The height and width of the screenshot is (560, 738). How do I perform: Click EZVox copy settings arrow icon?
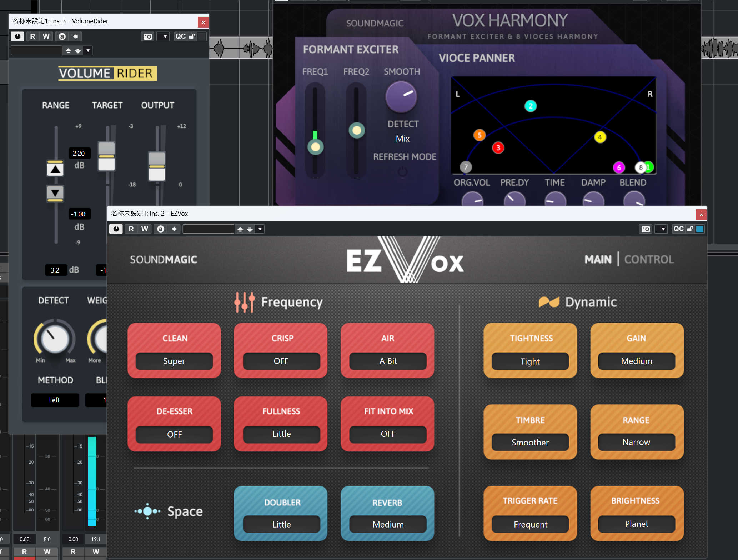(x=174, y=229)
